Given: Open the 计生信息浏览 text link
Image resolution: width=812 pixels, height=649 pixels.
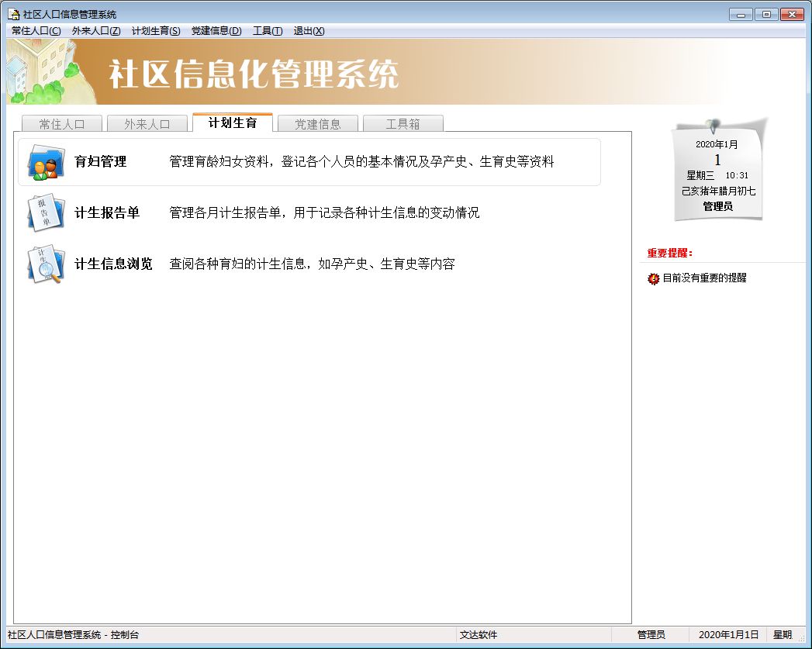Looking at the screenshot, I should tap(113, 264).
